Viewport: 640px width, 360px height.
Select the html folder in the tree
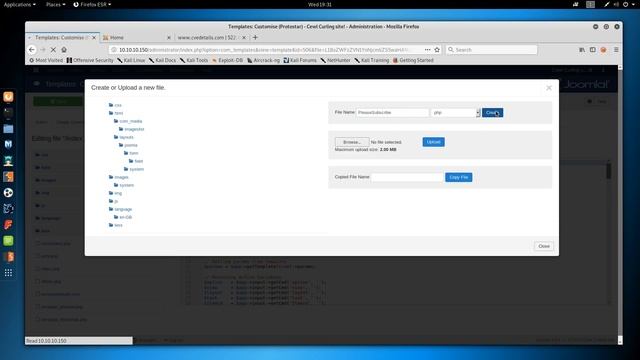(x=116, y=113)
